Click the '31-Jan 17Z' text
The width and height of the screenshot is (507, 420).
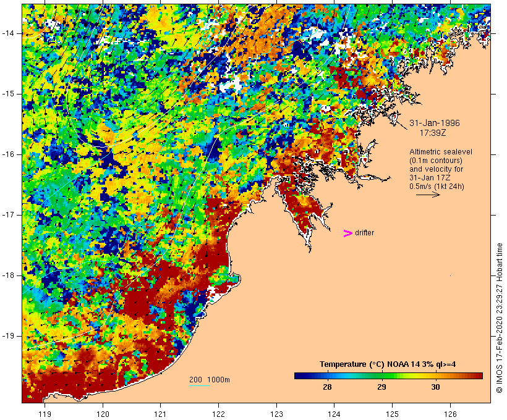point(430,178)
